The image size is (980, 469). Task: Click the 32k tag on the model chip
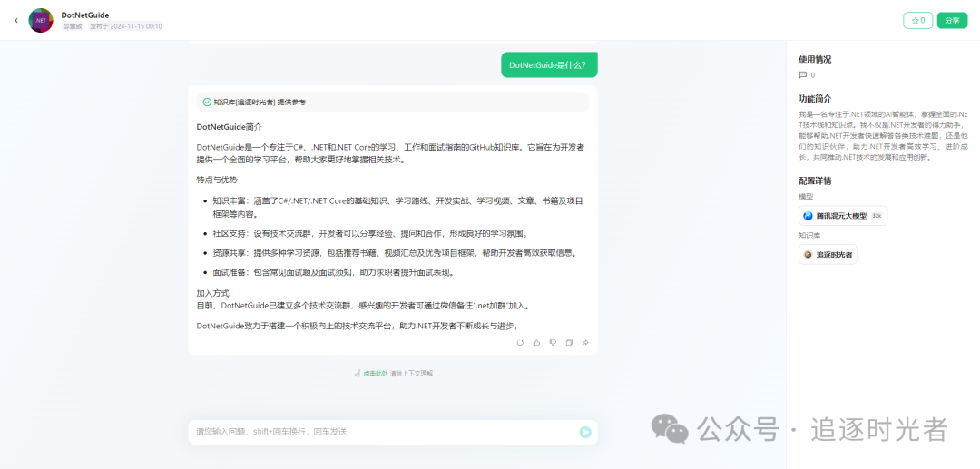877,216
